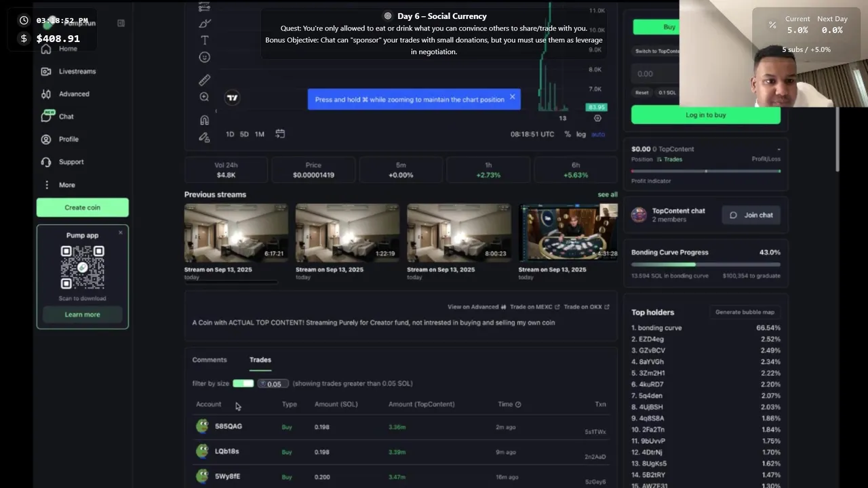Screen dimensions: 868x488
Task: Switch to the Comments tab
Action: coord(210,360)
